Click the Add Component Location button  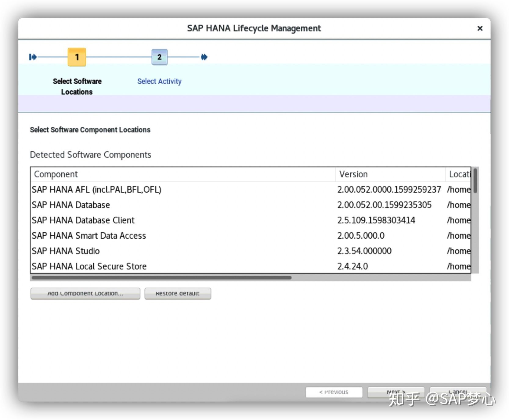(85, 293)
